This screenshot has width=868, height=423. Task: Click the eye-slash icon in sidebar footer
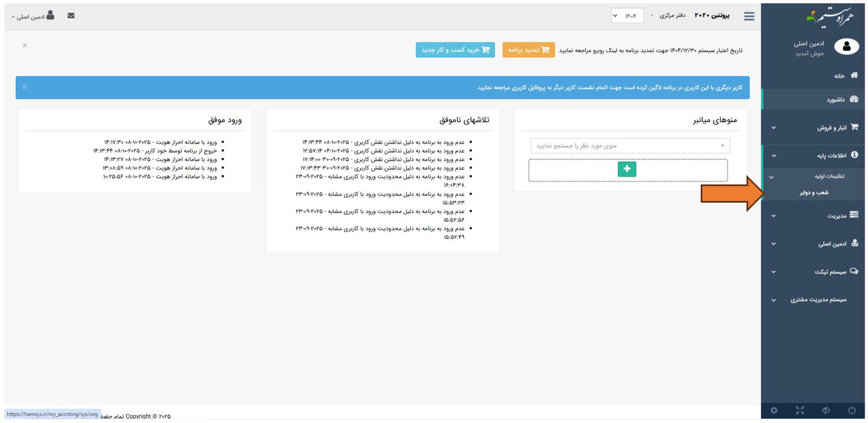point(825,410)
